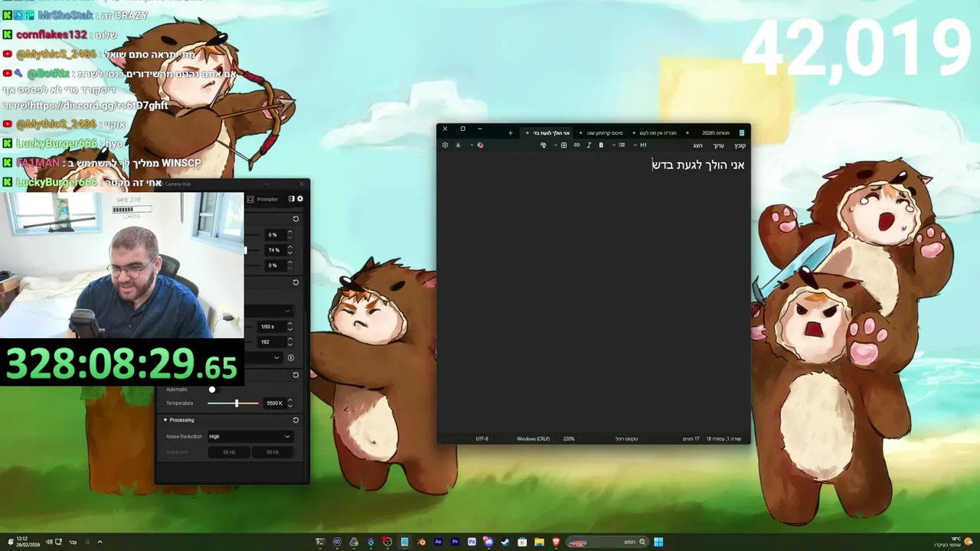Select 60 Hz anti-flicker option
Screen dimensions: 980x551
click(273, 452)
